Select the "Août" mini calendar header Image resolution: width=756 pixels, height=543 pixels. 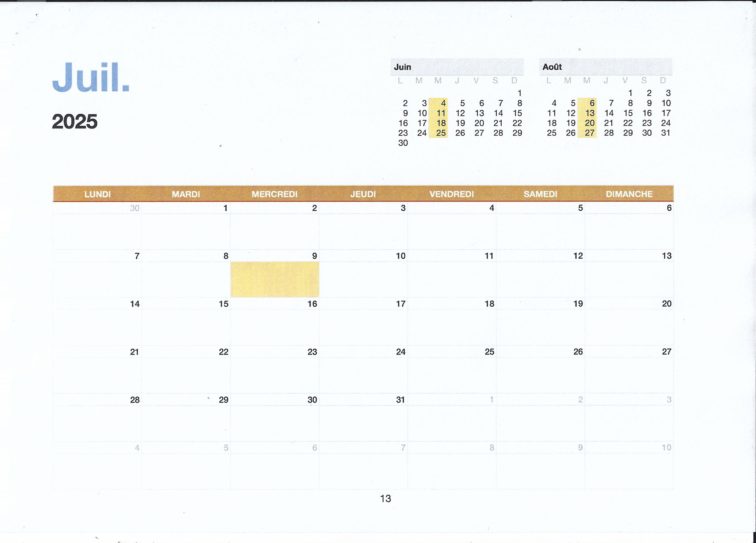click(605, 67)
